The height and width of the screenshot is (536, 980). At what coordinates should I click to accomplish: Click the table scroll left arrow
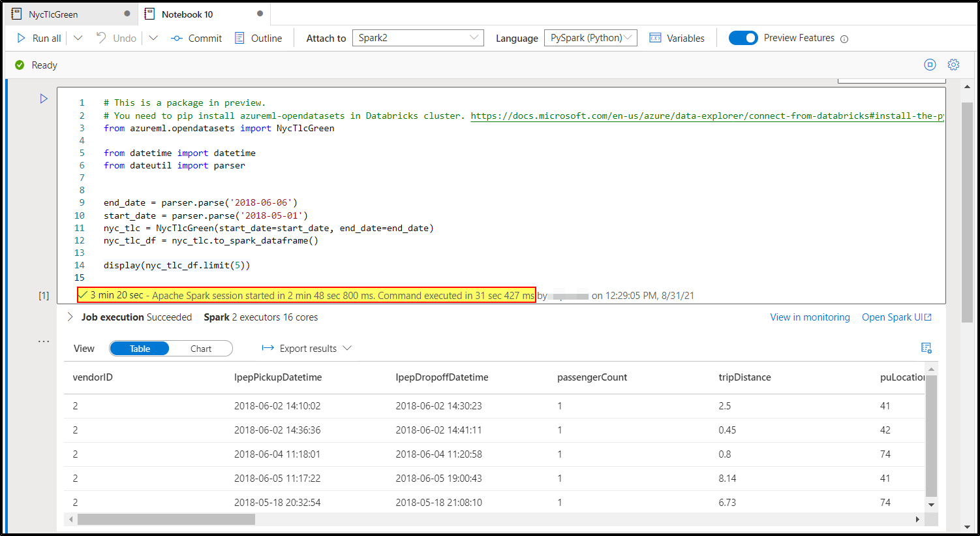coord(70,520)
